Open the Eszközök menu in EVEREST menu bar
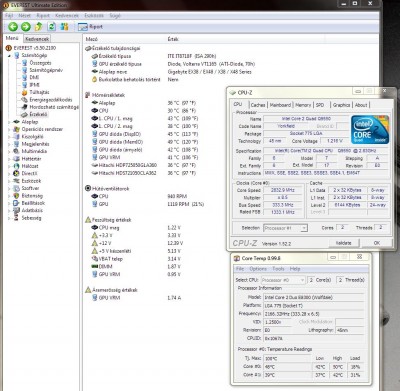This screenshot has width=400, height=391. click(94, 16)
